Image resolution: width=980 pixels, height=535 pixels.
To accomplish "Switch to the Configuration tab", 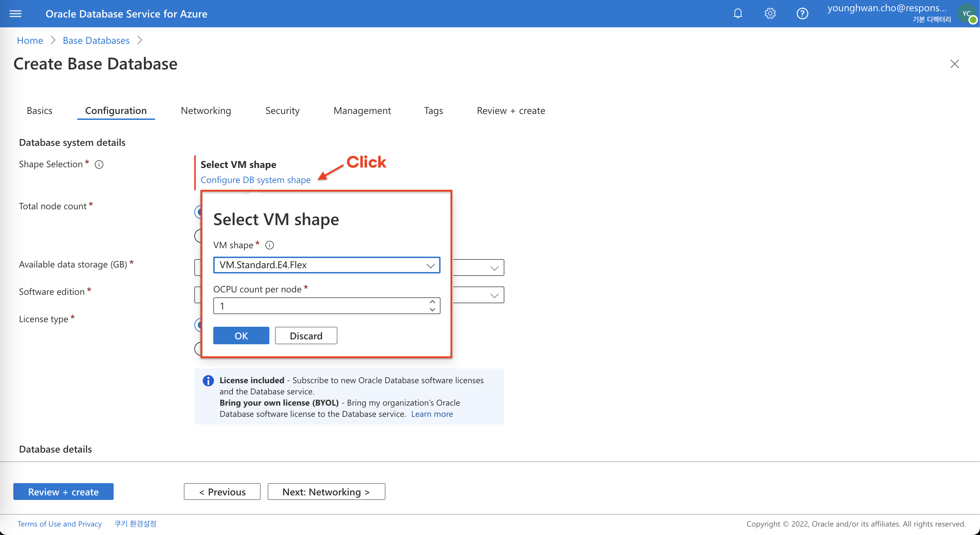I will [x=116, y=111].
